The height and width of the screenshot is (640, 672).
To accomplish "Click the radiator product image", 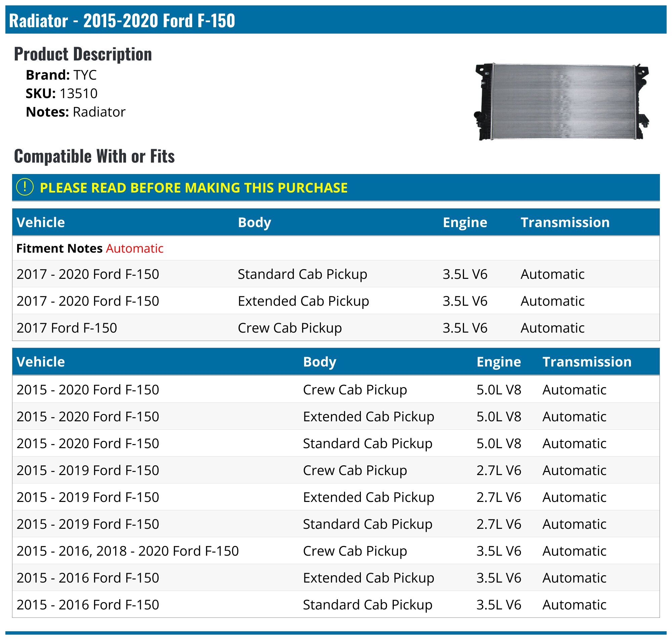I will pyautogui.click(x=561, y=101).
